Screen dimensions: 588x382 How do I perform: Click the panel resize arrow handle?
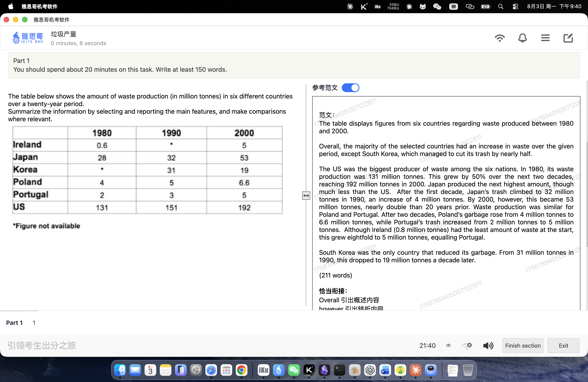coord(306,195)
